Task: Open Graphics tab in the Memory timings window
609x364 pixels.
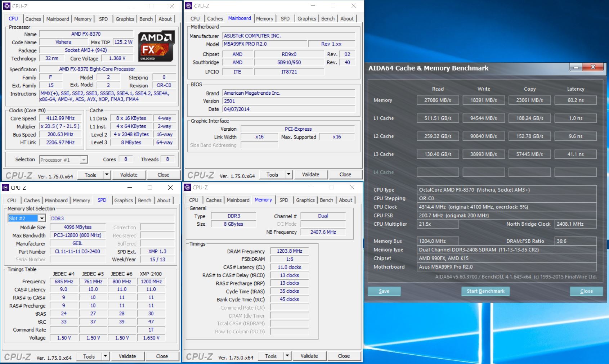Action: click(x=305, y=200)
